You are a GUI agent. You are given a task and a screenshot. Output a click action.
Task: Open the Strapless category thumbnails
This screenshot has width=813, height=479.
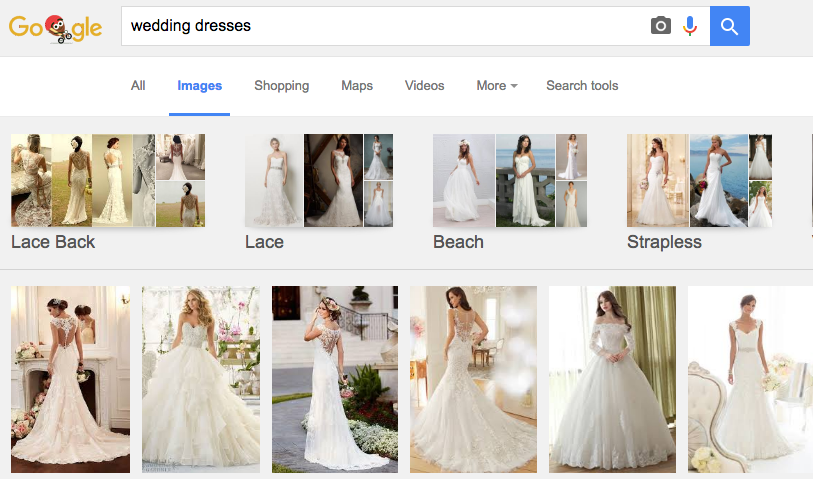click(699, 180)
